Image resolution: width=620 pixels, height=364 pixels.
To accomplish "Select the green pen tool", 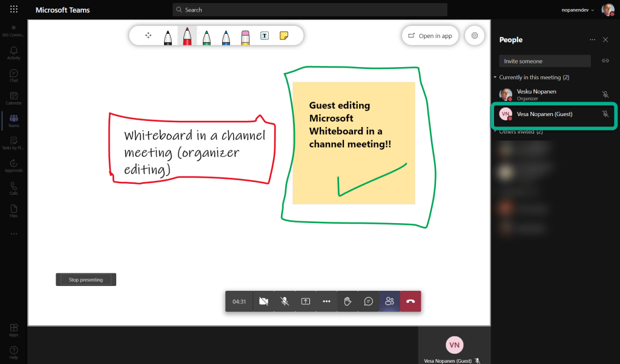I will 206,37.
